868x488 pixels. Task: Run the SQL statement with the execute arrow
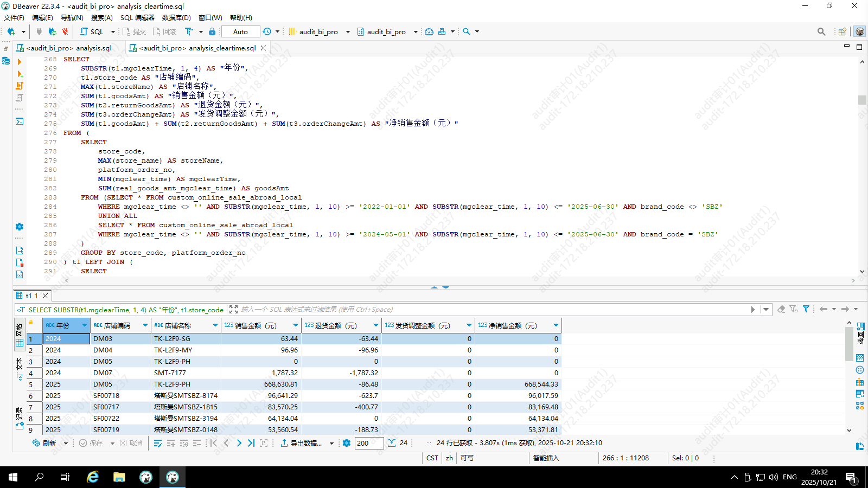pyautogui.click(x=20, y=62)
